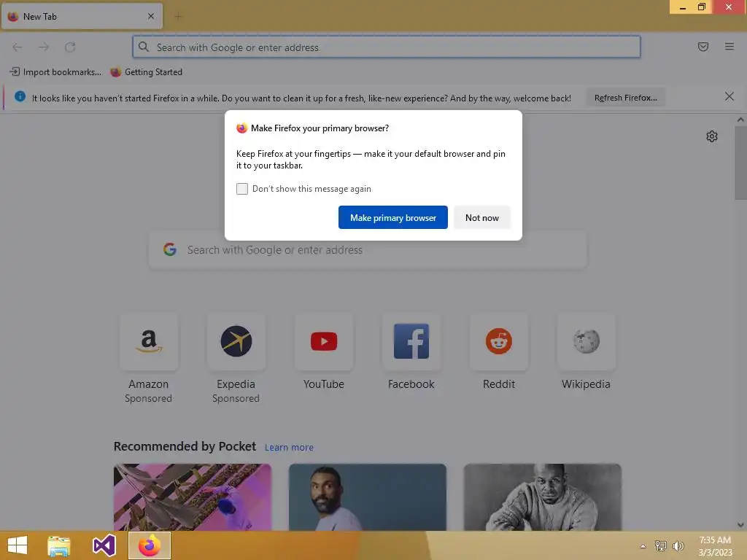747x560 pixels.
Task: Open the Firefox application menu (hamburger) icon
Action: [x=729, y=47]
